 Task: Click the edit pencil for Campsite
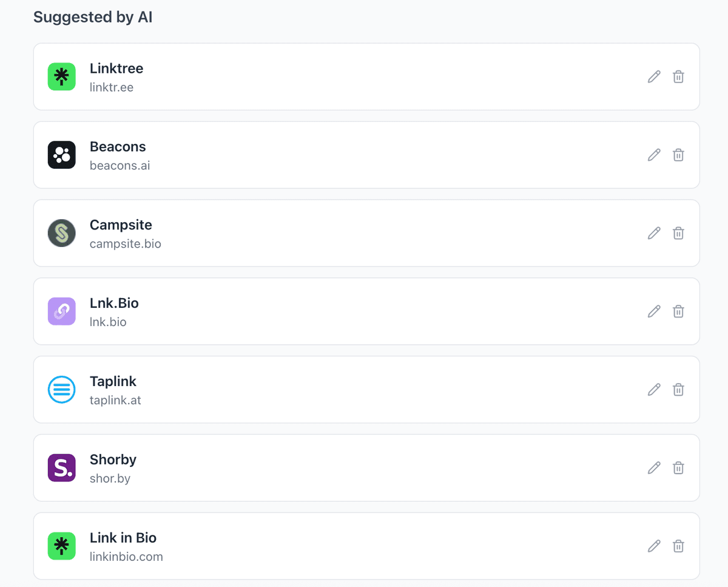(x=653, y=233)
